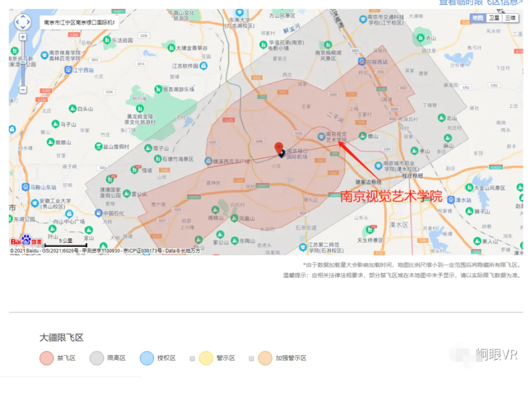Screen dimensions: 532x397
Task: Toggle the 警示区 checkbox
Action: tap(192, 358)
